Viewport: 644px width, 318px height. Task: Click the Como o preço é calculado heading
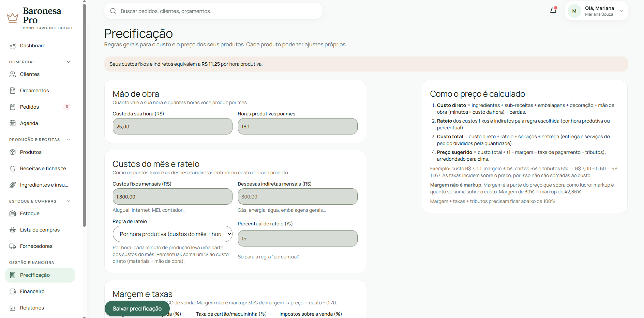477,94
